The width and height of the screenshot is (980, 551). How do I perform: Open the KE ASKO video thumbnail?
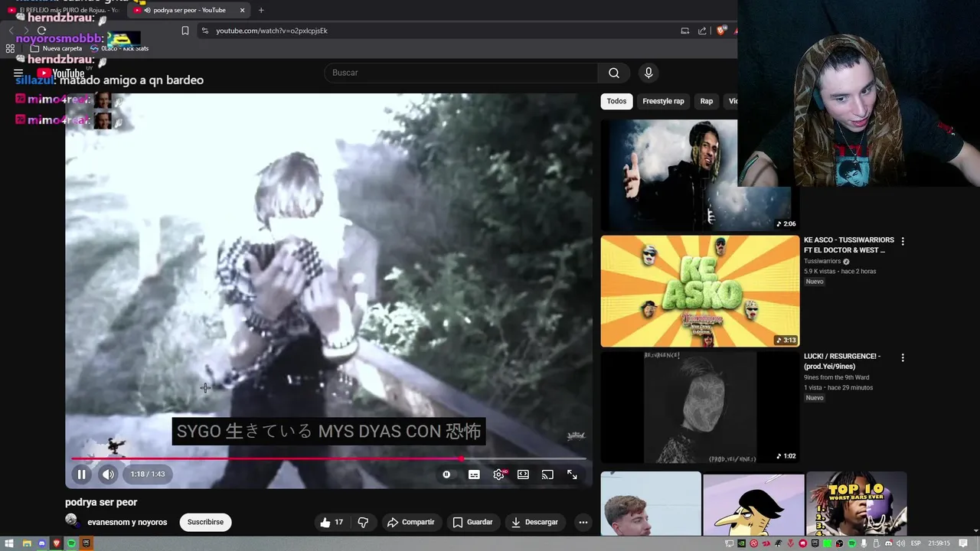(700, 291)
